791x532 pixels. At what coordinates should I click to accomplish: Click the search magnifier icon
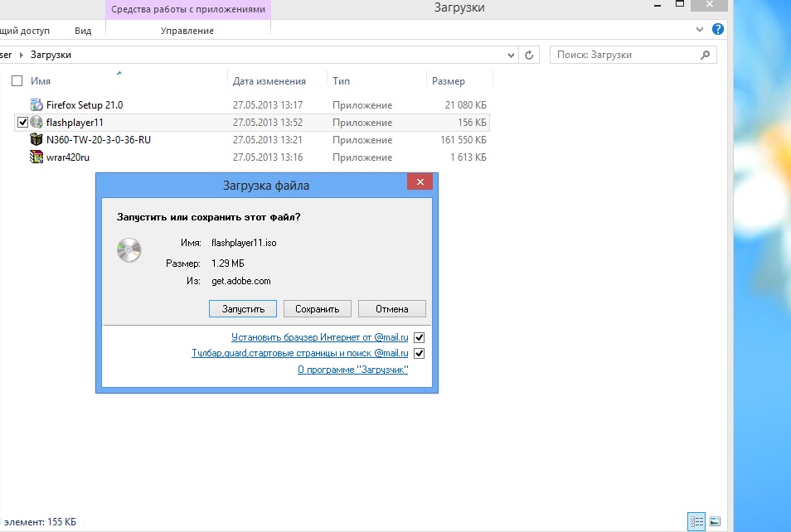[706, 55]
